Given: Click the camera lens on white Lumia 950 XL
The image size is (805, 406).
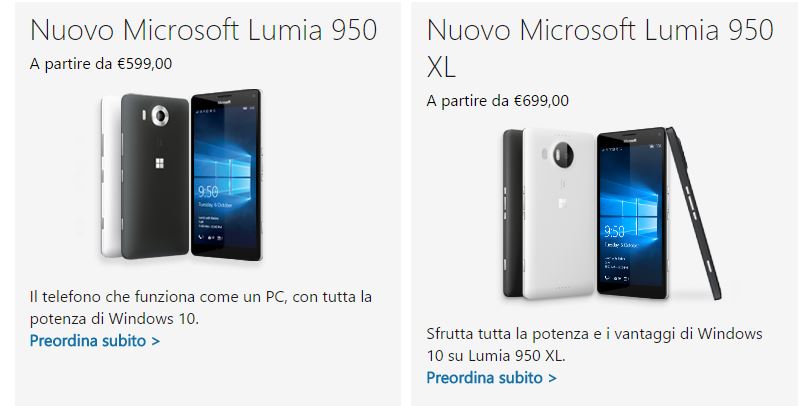Looking at the screenshot, I should pos(563,152).
